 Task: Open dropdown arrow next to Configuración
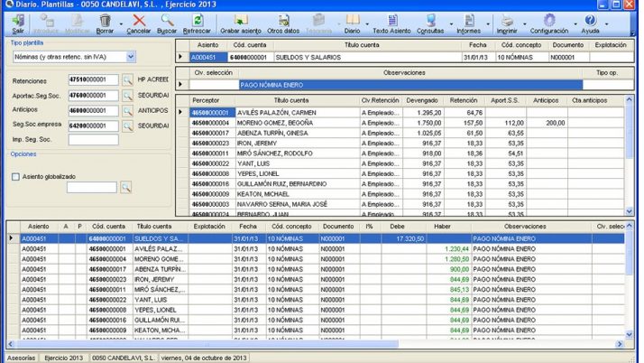coord(575,24)
